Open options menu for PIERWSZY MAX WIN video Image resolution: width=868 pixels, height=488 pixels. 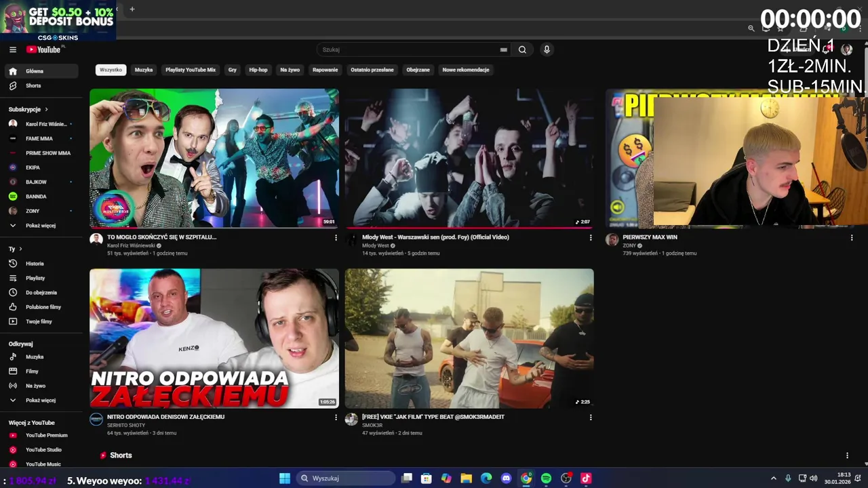coord(852,238)
